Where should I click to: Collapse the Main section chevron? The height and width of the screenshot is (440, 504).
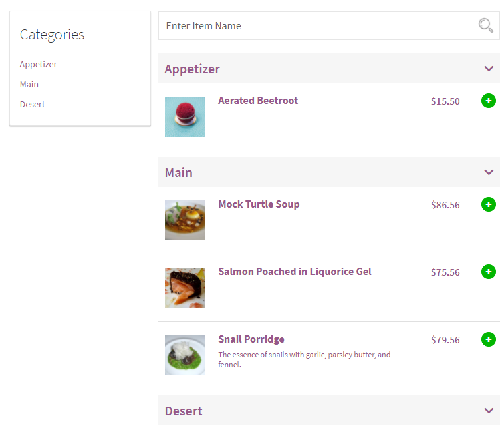click(x=489, y=172)
